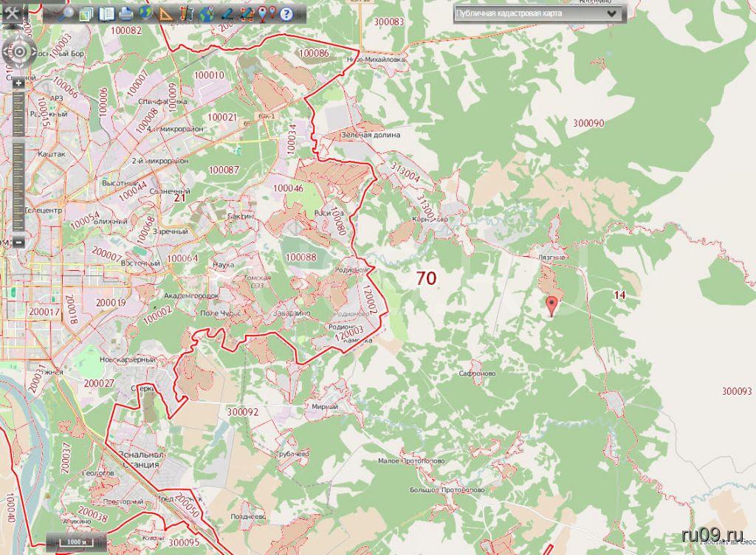Click the zoom in plus button
Image resolution: width=756 pixels, height=555 pixels.
18,83
